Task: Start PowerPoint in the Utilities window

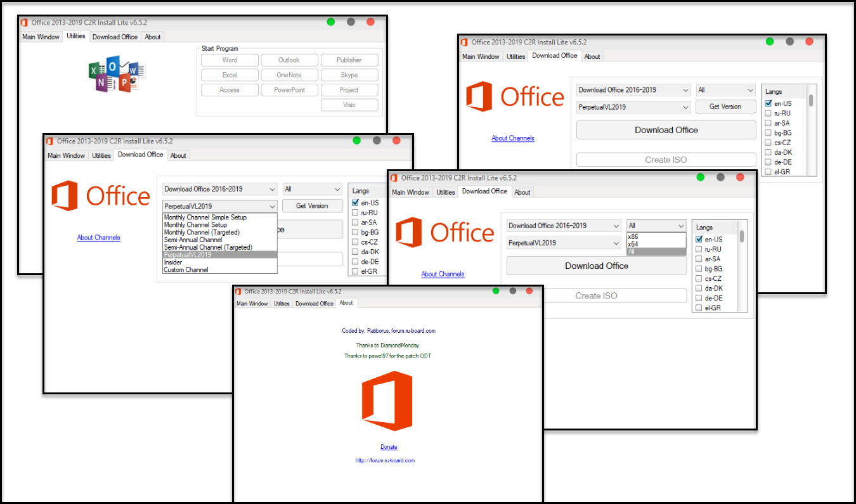Action: click(289, 90)
